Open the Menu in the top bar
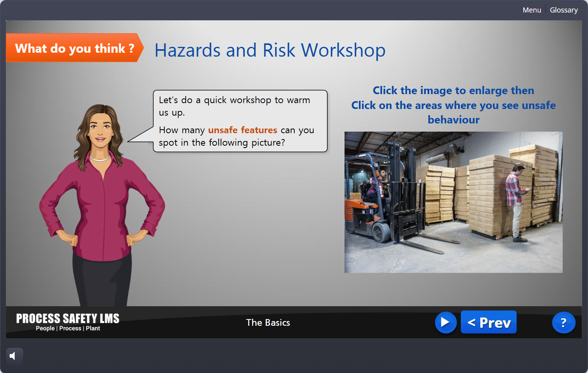Screen dimensions: 588x373 (x=531, y=10)
